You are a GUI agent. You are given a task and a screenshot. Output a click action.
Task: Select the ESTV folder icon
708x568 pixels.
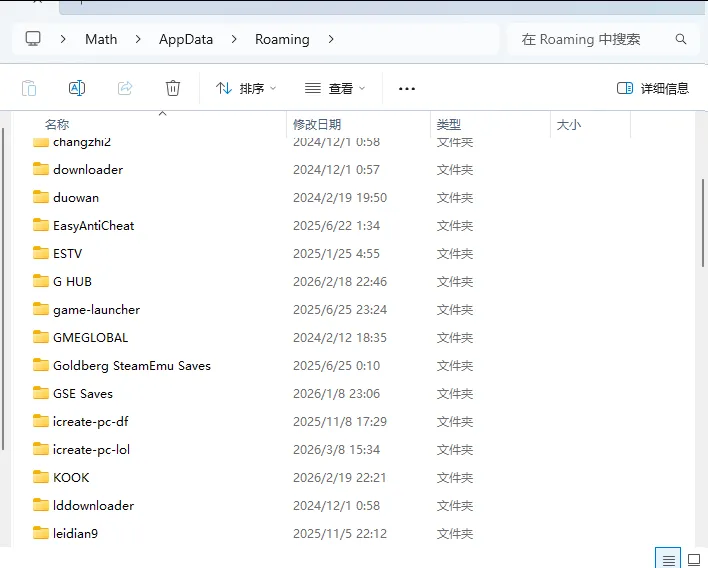click(x=41, y=253)
